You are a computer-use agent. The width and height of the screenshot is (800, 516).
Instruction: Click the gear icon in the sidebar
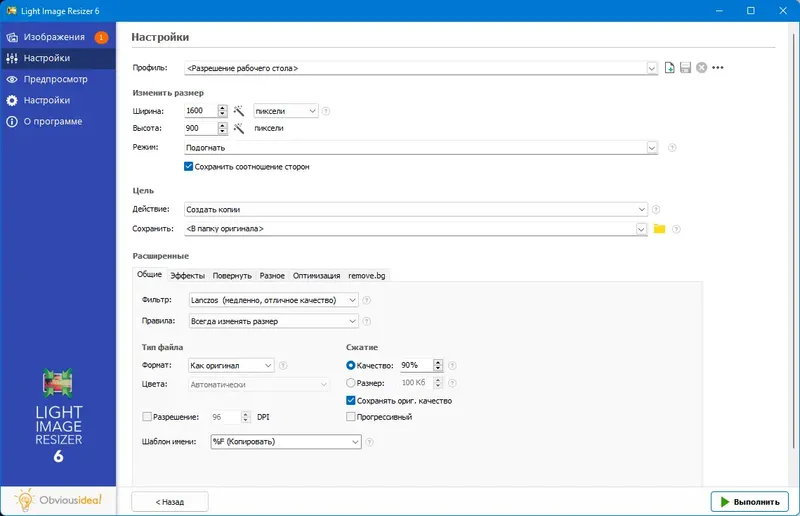click(12, 101)
